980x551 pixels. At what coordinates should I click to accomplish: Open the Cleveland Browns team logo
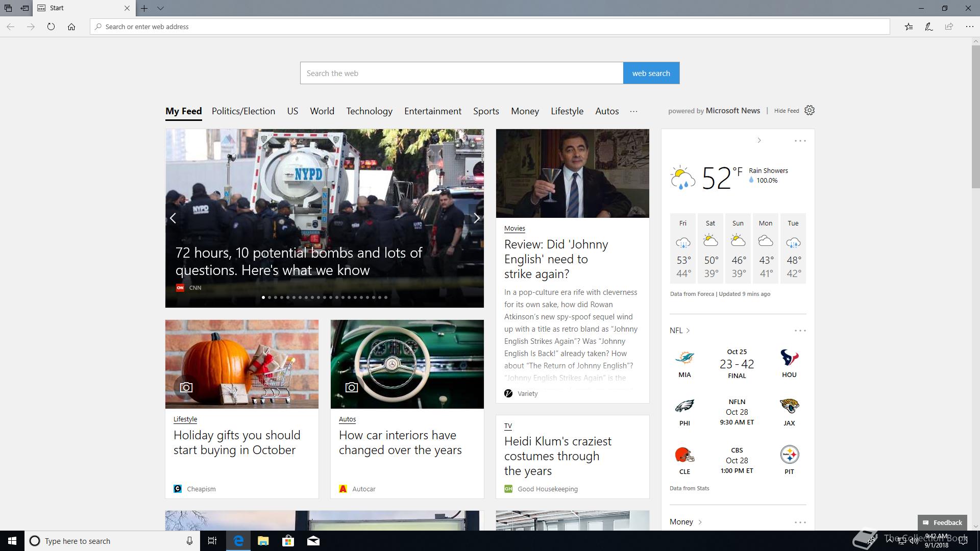[684, 455]
